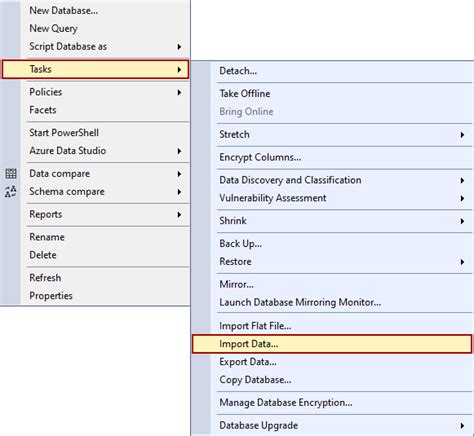Expand Reports submenu arrow
This screenshot has height=436, width=474.
pyautogui.click(x=179, y=215)
